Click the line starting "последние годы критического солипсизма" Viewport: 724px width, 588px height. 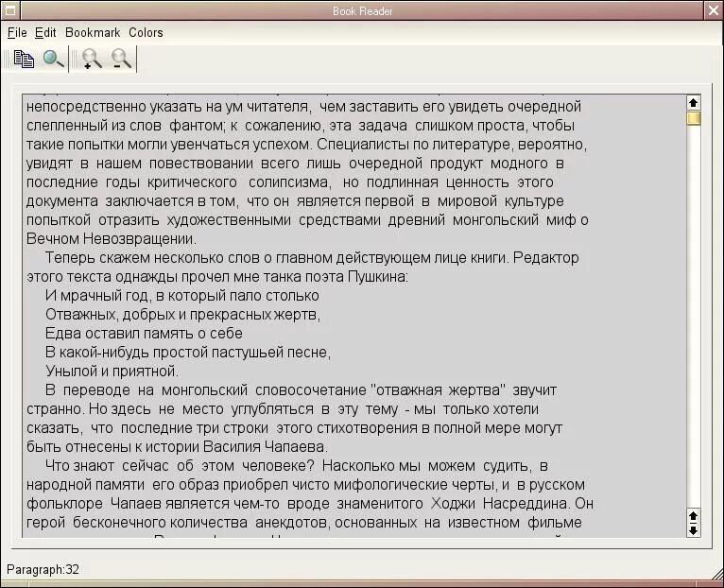click(289, 182)
